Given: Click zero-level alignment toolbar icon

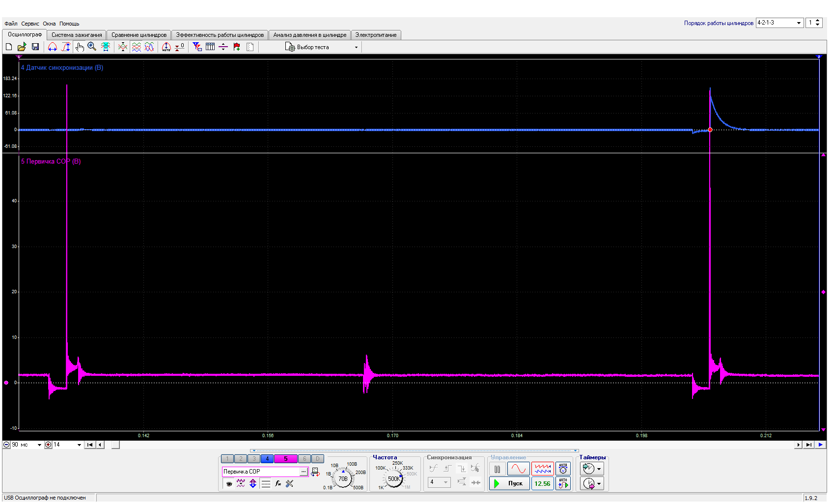Looking at the screenshot, I should [180, 47].
